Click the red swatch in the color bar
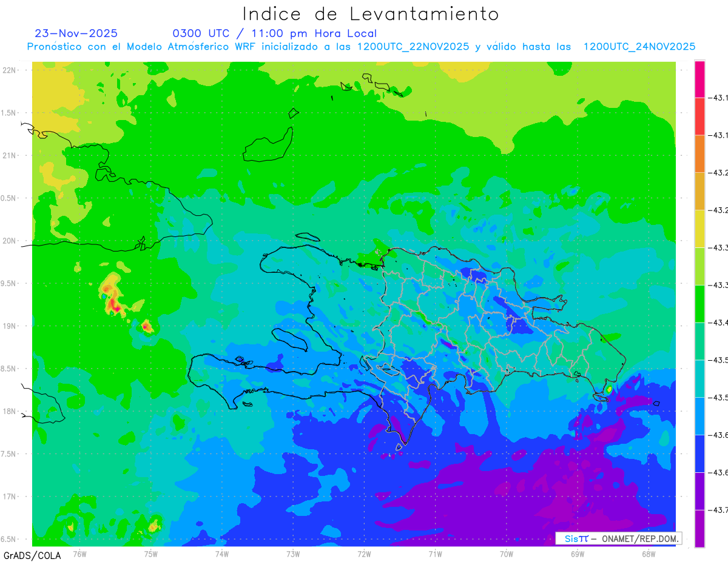This screenshot has height=562, width=728. (x=699, y=116)
